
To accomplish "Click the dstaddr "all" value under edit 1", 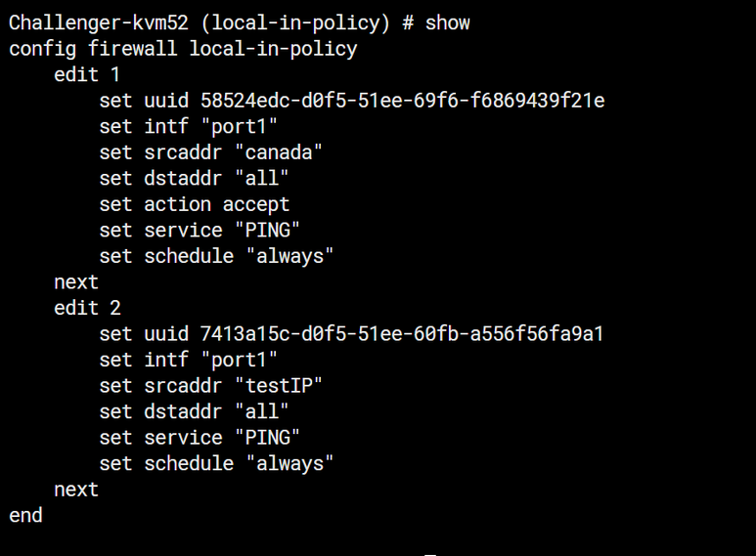I will click(261, 178).
